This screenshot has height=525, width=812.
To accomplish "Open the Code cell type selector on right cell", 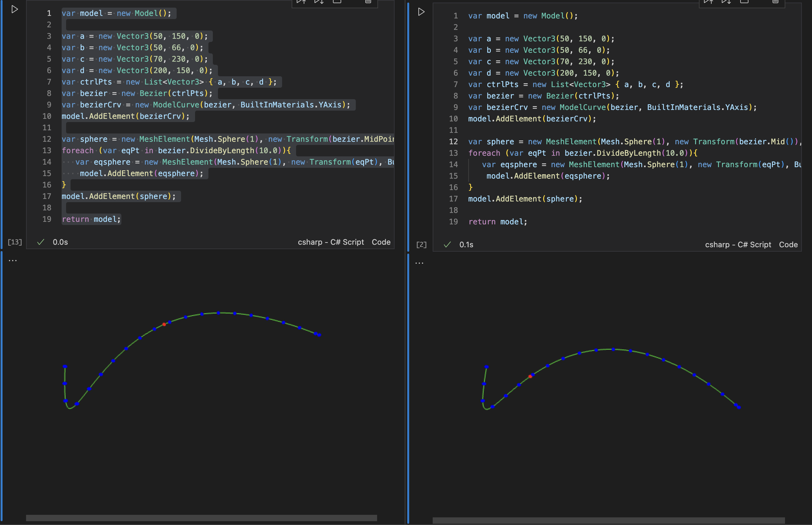I will tap(788, 244).
